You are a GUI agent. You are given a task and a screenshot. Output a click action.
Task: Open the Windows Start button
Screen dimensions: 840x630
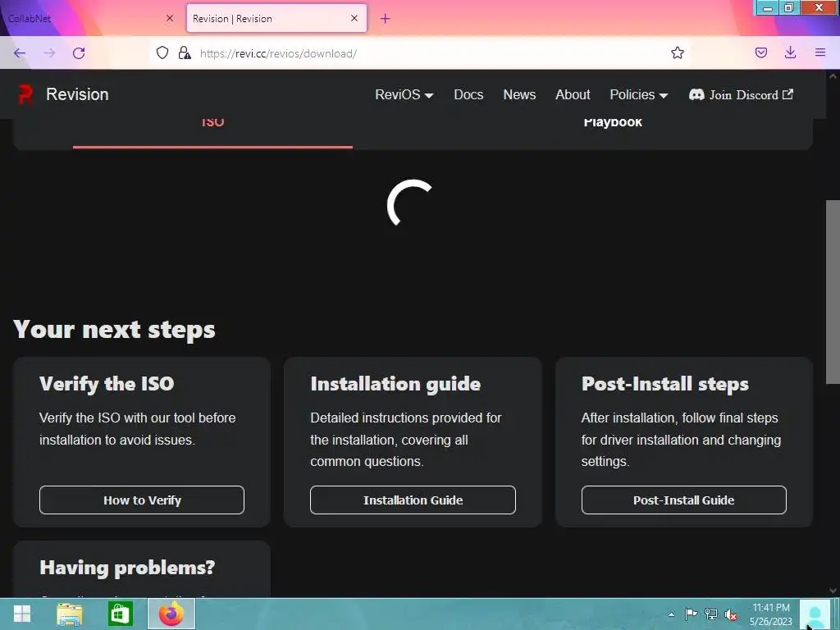point(22,614)
